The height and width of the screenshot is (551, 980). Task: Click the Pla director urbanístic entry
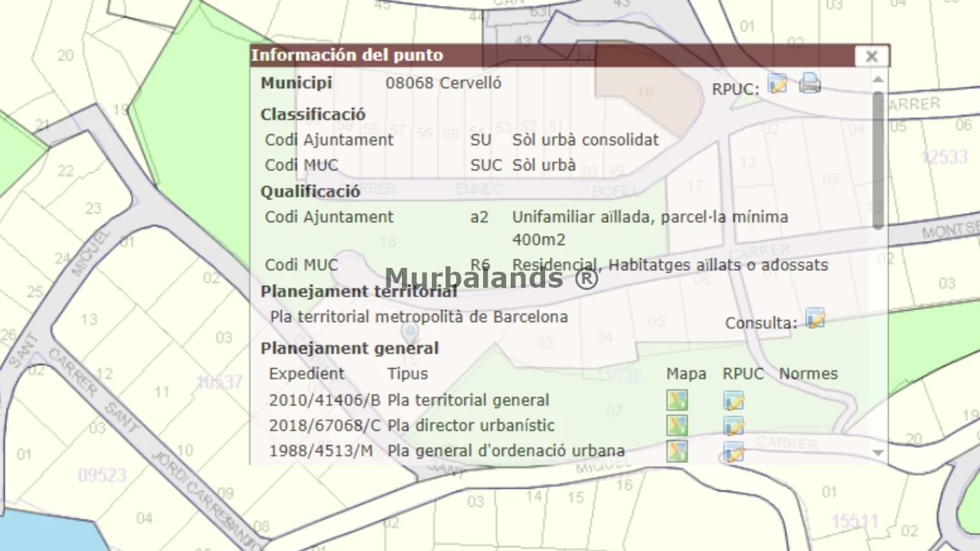pos(470,425)
